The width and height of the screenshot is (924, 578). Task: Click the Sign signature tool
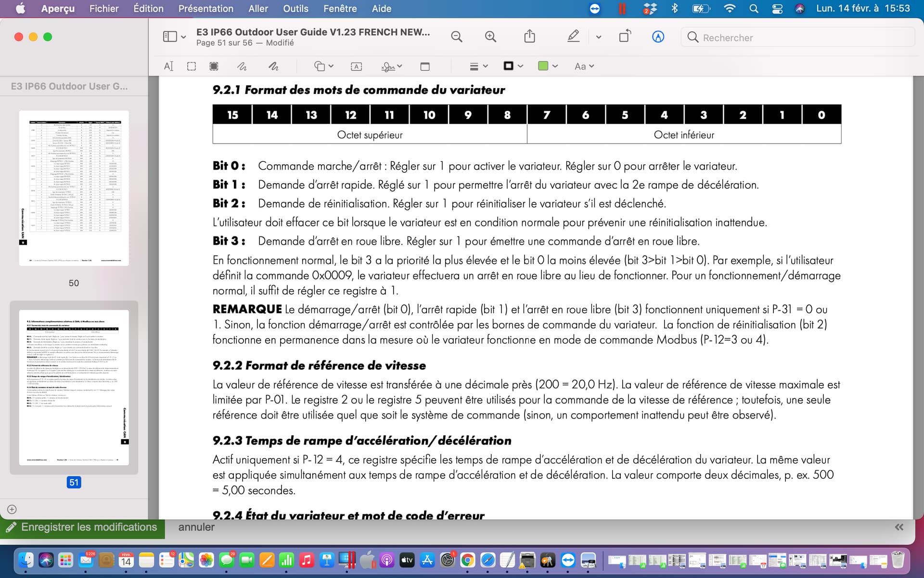[388, 66]
